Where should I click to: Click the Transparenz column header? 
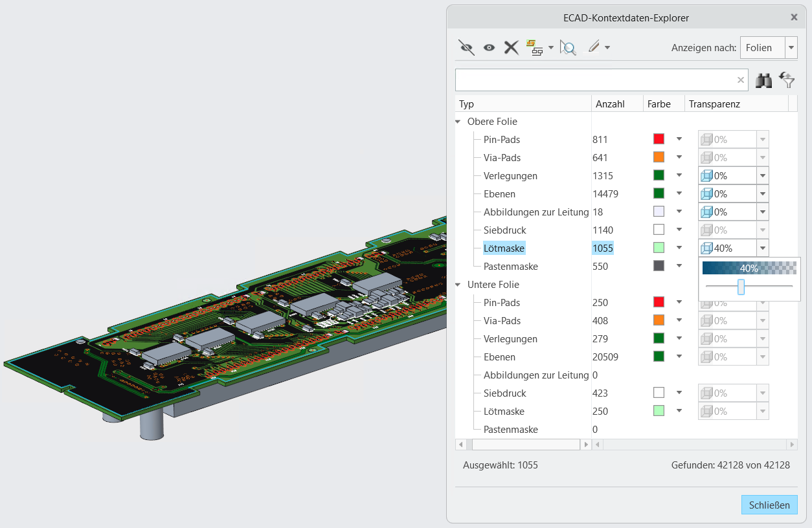pyautogui.click(x=736, y=104)
